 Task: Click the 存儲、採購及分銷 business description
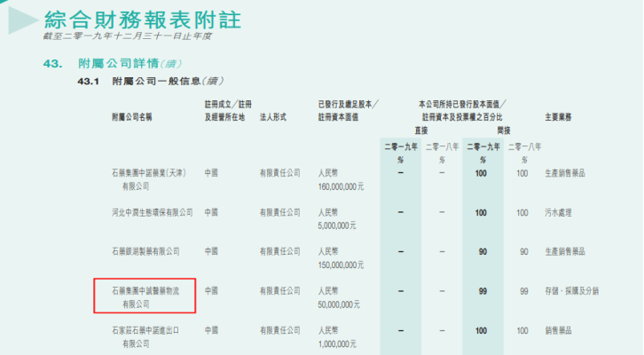[574, 291]
